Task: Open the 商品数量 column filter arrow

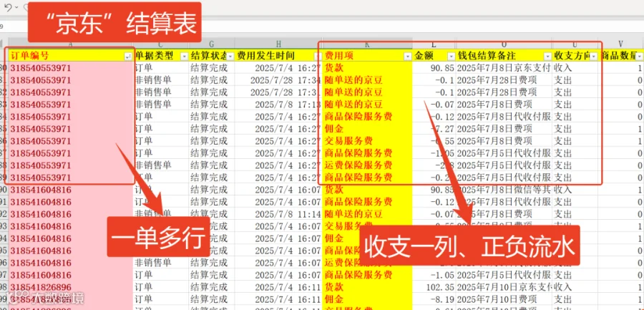Action: point(640,57)
